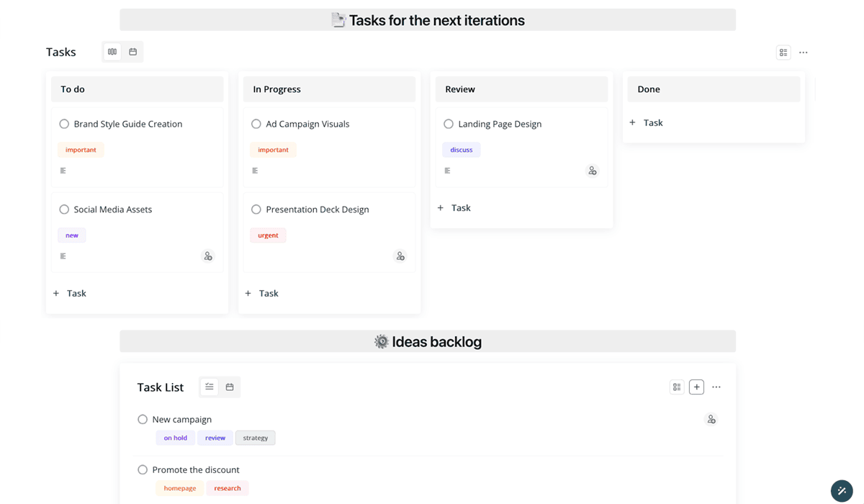The height and width of the screenshot is (504, 864).
Task: Mark Ad Campaign Visuals as complete
Action: click(256, 124)
